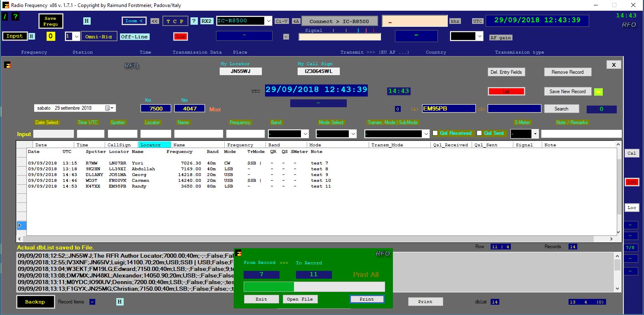Click the Cal icon on the right panel
Screen dimensions: 644x315
click(632, 153)
